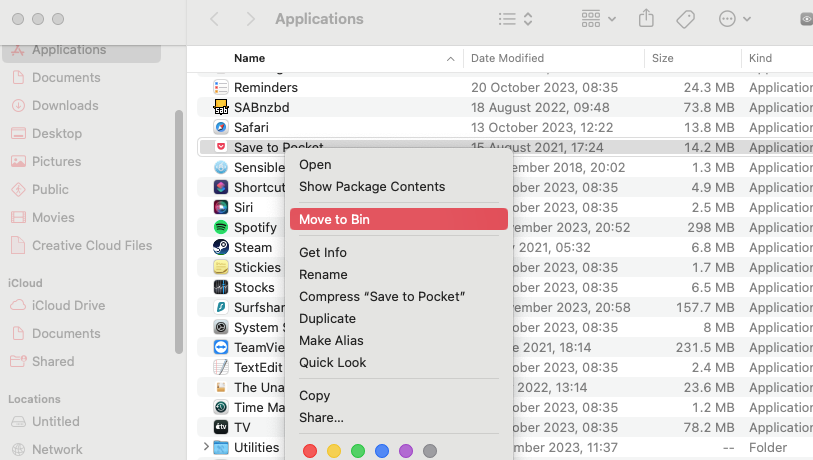Select the Siri app icon
The width and height of the screenshot is (813, 460).
click(221, 207)
